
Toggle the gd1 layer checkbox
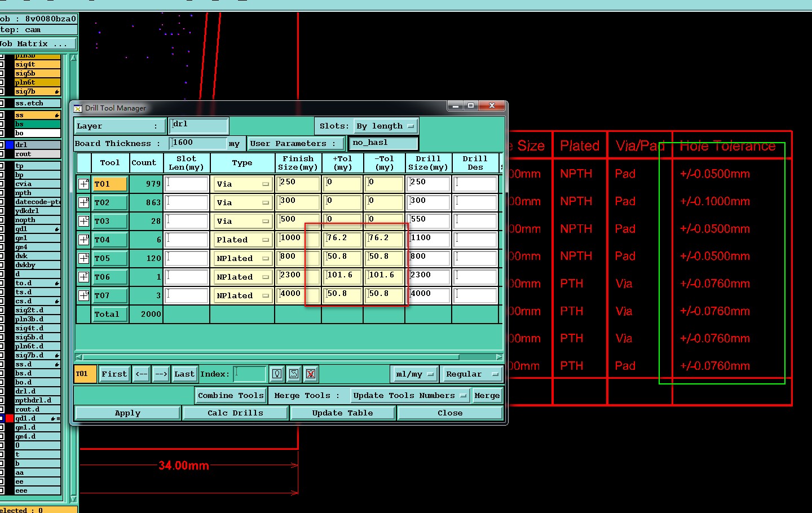tap(2, 229)
